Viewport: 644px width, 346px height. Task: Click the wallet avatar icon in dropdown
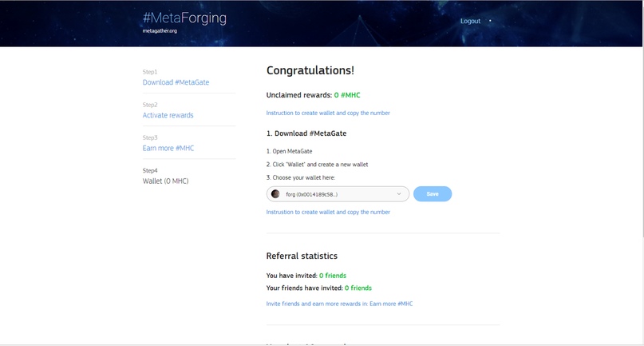(275, 194)
